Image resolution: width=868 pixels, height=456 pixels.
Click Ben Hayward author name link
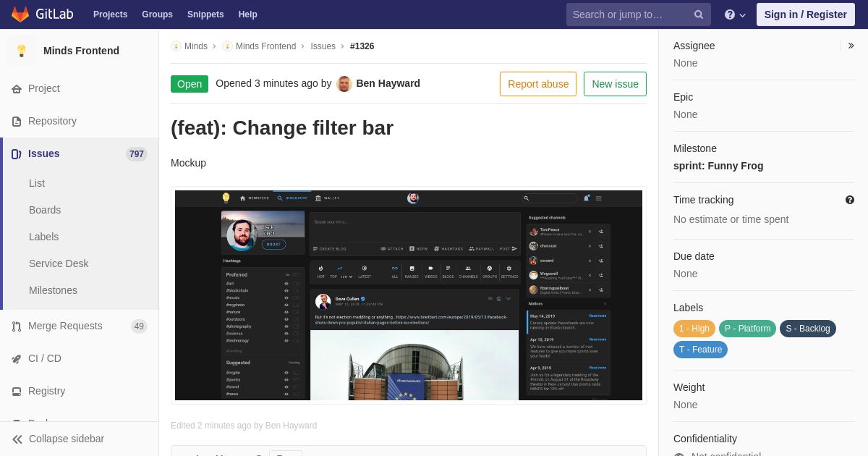coord(388,83)
